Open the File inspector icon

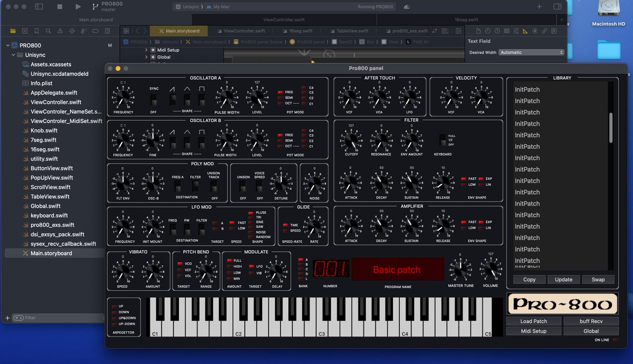coord(478,31)
